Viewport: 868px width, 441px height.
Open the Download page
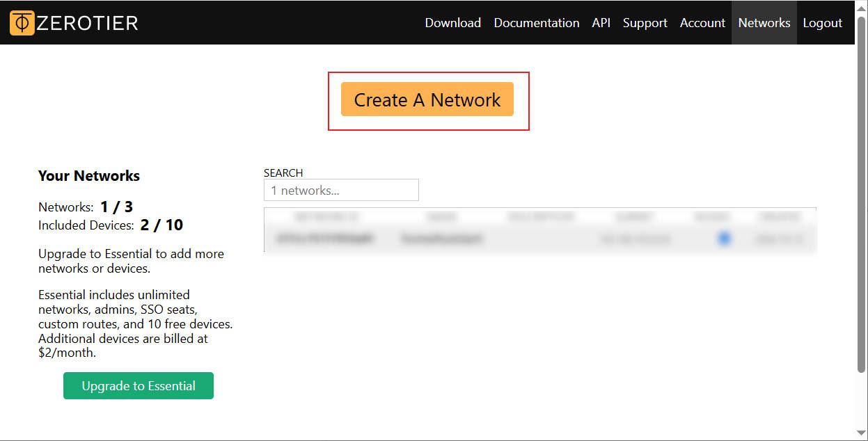click(x=453, y=23)
